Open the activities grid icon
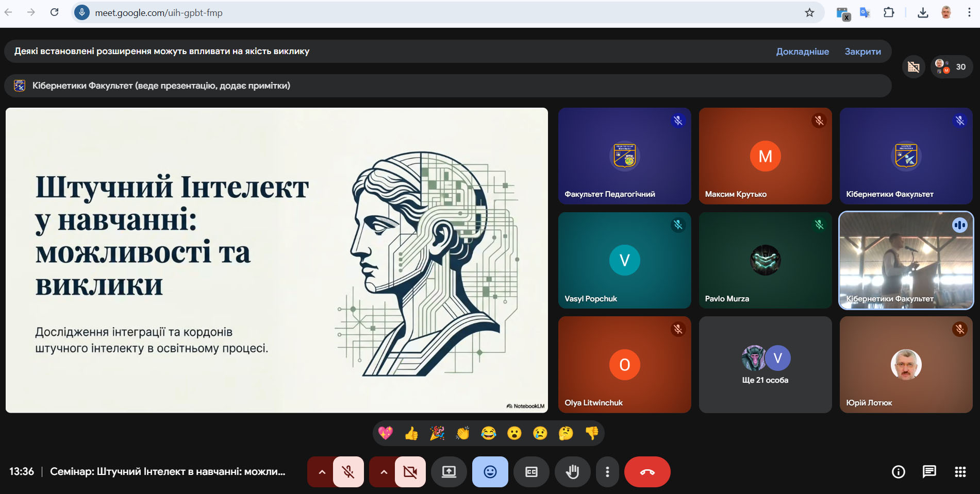Image resolution: width=980 pixels, height=494 pixels. tap(960, 472)
